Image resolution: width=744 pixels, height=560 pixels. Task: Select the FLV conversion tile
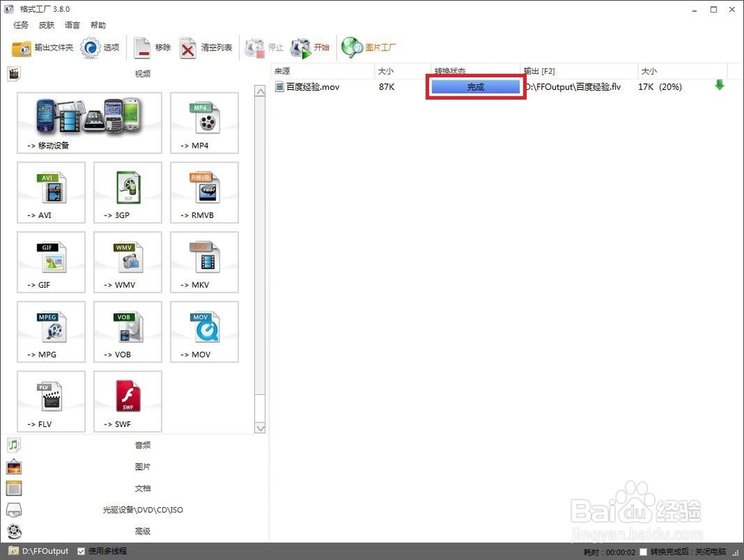pos(51,402)
